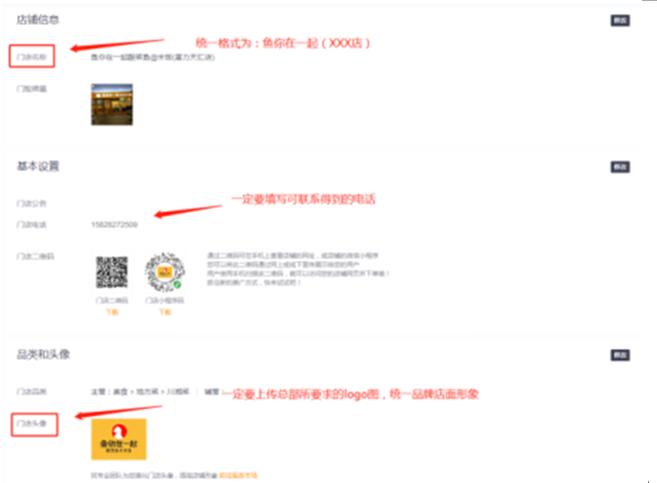The height and width of the screenshot is (483, 657).
Task: Click the 辅营 secondary category label
Action: tap(212, 392)
